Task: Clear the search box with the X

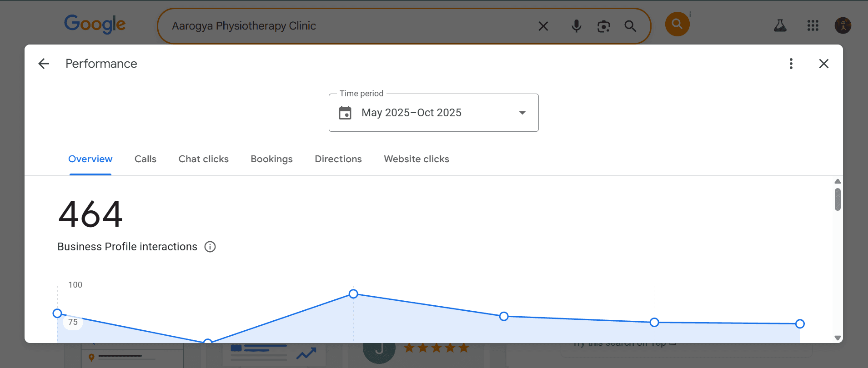Action: tap(543, 26)
